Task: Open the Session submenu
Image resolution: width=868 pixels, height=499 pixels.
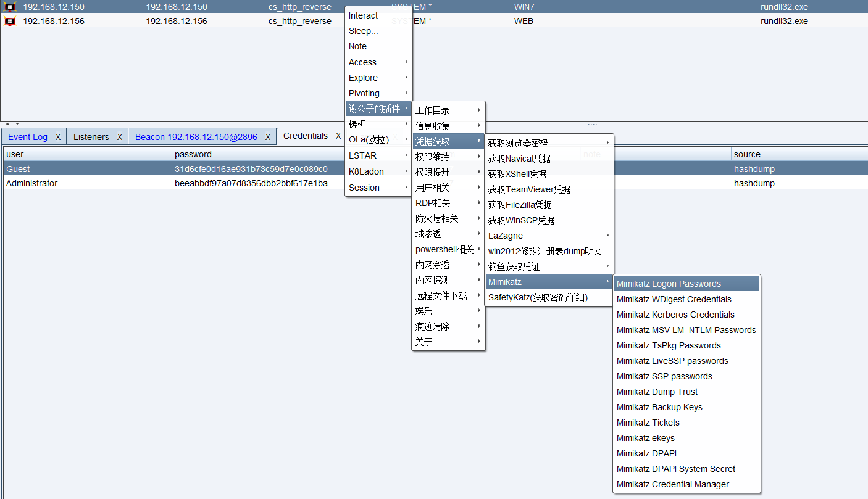Action: [378, 188]
